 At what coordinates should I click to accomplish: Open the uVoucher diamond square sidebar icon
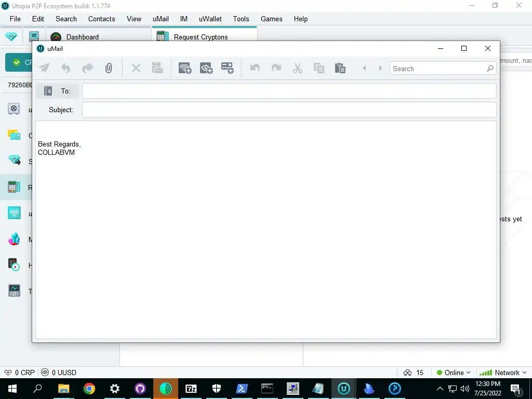pos(14,212)
